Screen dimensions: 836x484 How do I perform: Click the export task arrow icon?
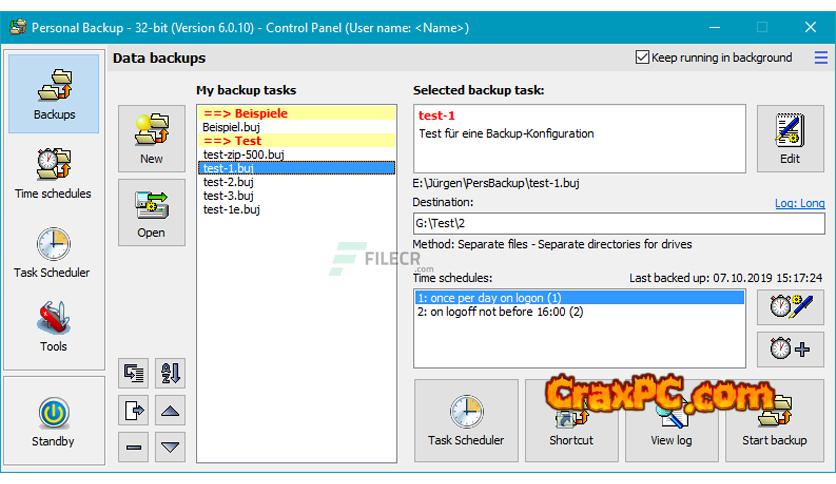(133, 410)
